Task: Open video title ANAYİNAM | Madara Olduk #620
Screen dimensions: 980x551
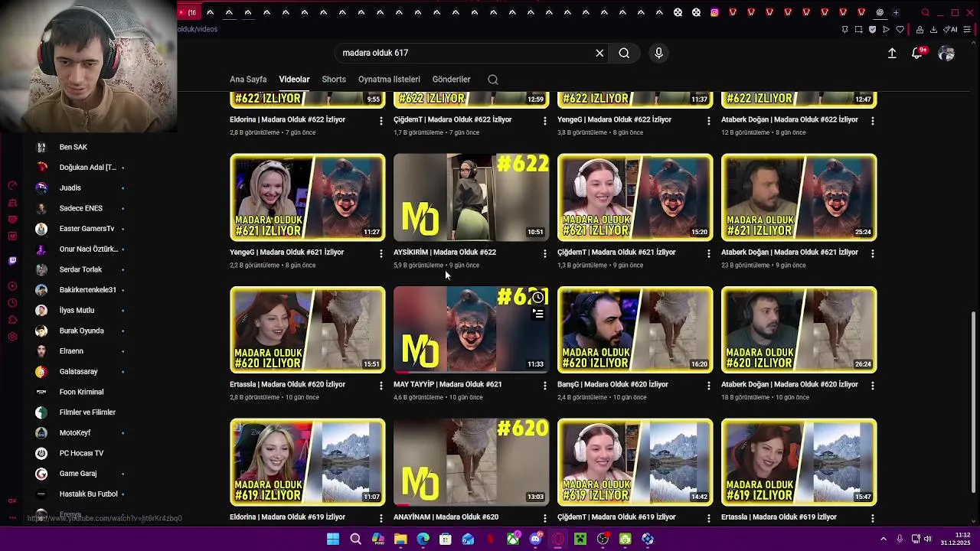Action: 446,517
